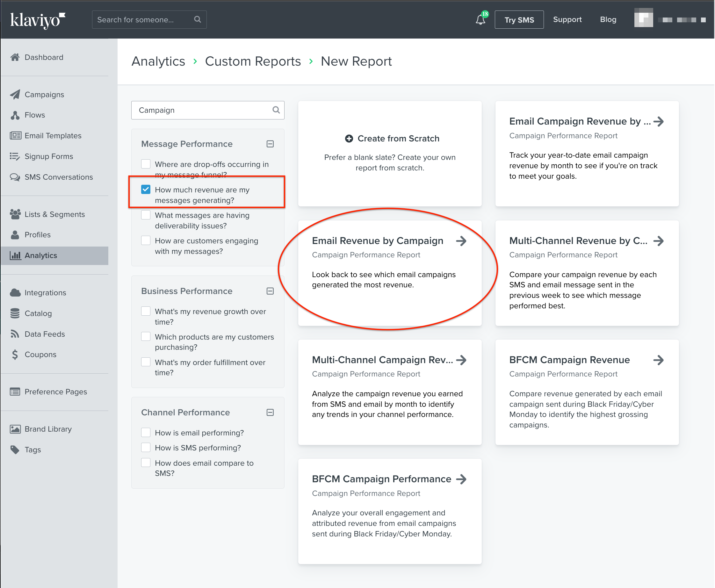Click the Integrations sidebar icon
The width and height of the screenshot is (715, 588).
coord(16,292)
